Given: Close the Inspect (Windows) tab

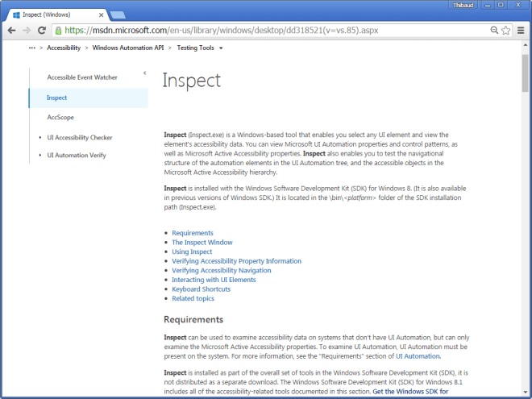Looking at the screenshot, I should pos(101,15).
